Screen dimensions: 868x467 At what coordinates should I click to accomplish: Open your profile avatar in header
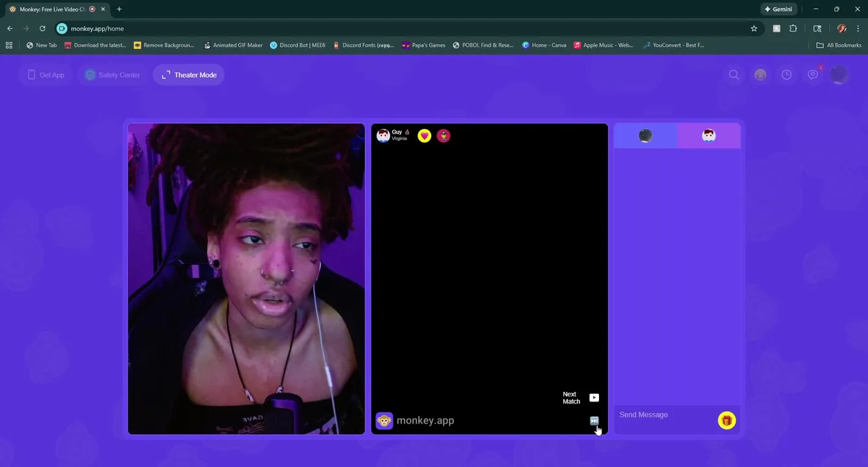click(x=839, y=75)
